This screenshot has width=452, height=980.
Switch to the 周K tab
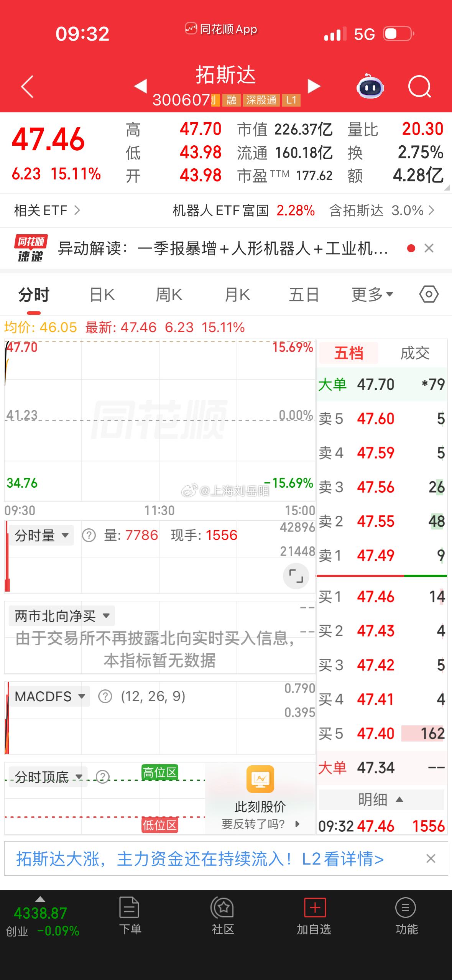click(169, 294)
